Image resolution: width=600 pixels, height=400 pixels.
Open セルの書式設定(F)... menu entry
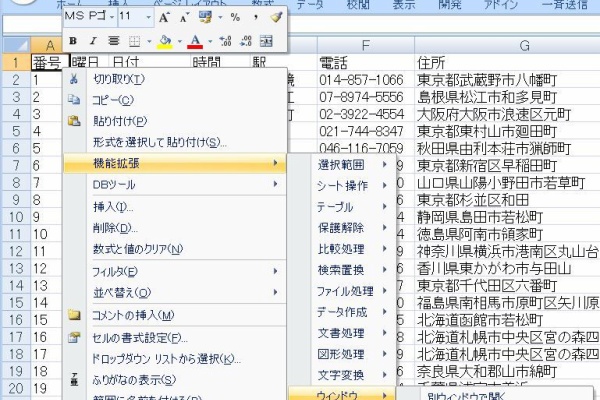coord(175,338)
